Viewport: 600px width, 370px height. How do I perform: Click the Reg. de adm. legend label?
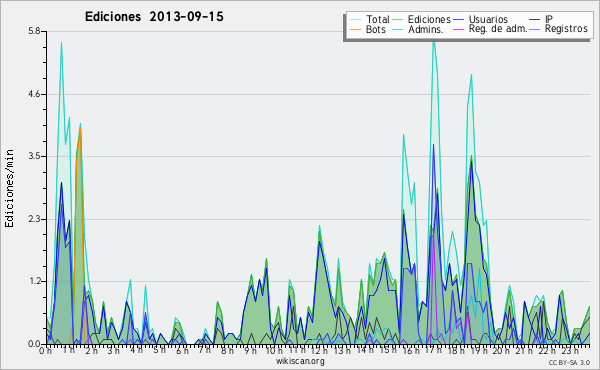coord(498,29)
